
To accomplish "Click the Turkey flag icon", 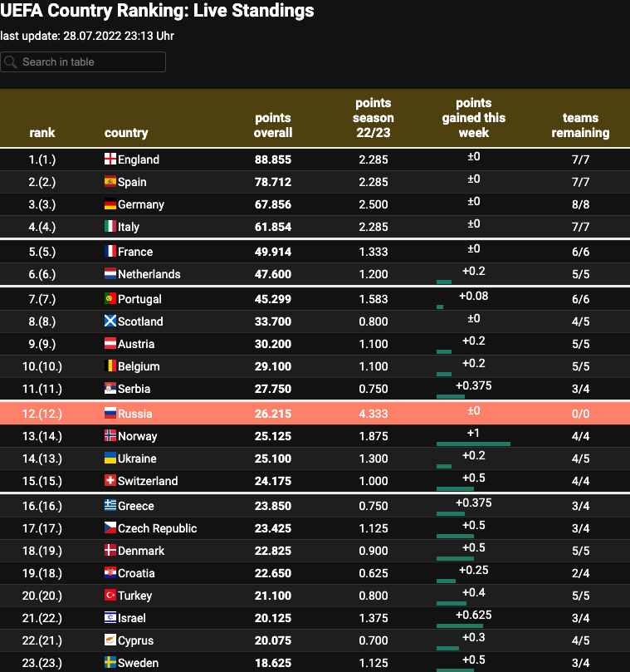I will (110, 596).
